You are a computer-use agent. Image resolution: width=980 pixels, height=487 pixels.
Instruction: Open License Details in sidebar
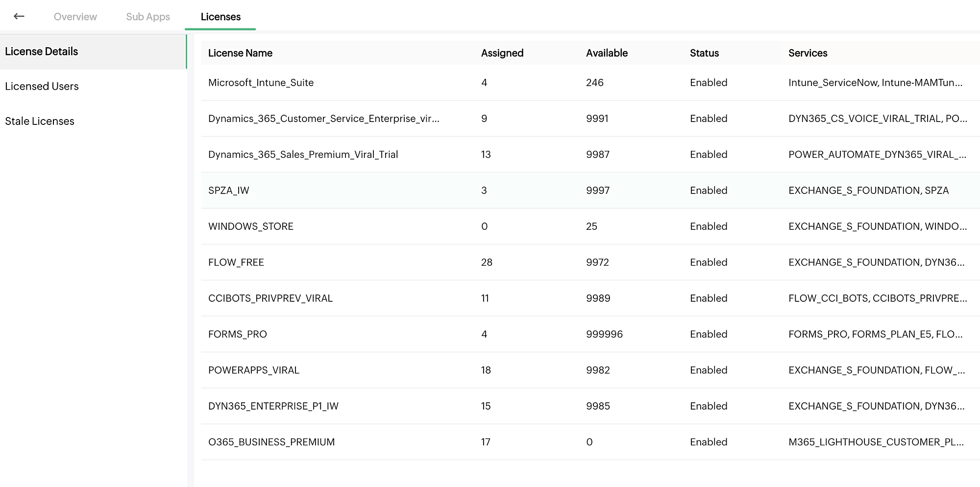tap(42, 51)
